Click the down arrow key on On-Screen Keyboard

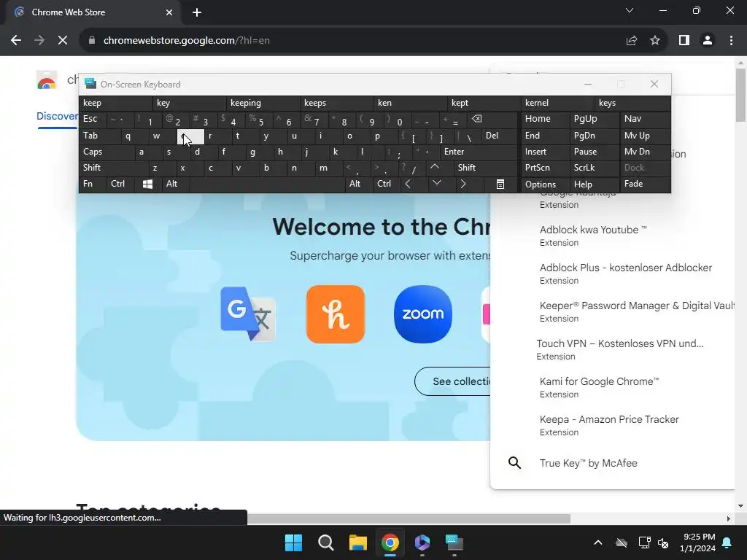[x=437, y=183]
